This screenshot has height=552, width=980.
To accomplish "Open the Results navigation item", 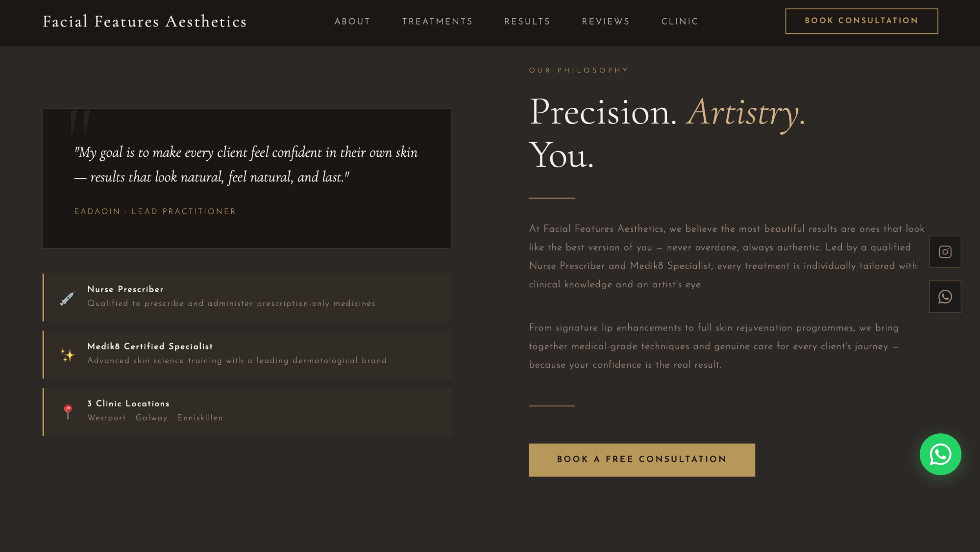I will coord(527,22).
